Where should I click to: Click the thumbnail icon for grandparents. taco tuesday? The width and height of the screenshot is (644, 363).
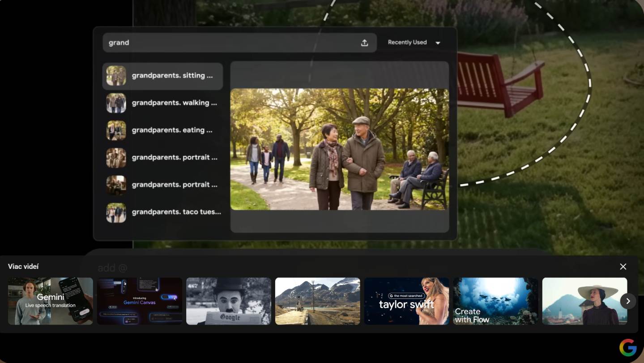(116, 212)
